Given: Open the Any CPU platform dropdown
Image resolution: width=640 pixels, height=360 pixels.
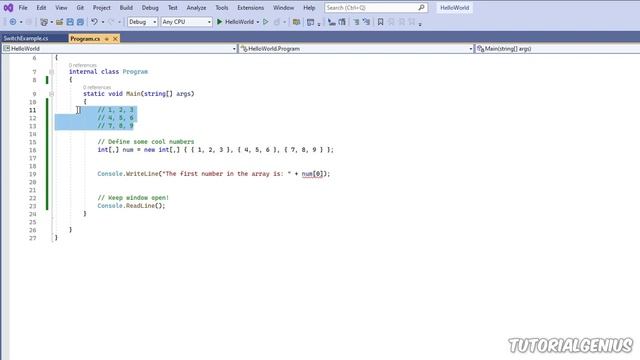Looking at the screenshot, I should pos(187,22).
